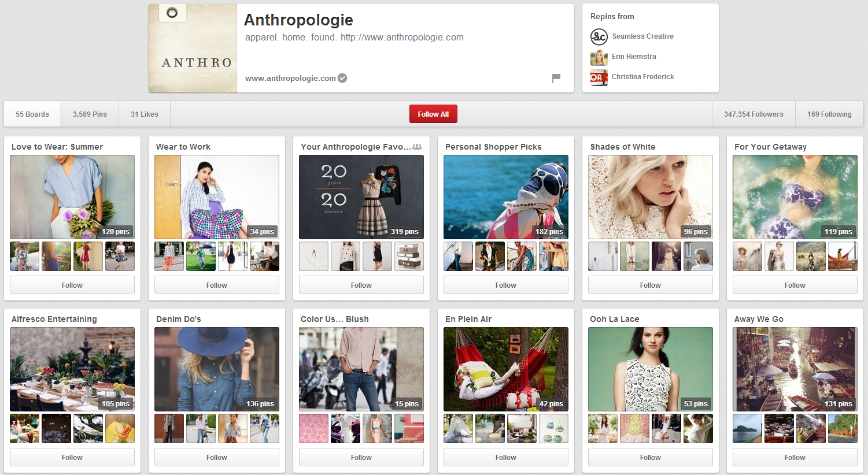Screen dimensions: 868x475
Task: Open the Wear to Work board title
Action: pos(183,147)
